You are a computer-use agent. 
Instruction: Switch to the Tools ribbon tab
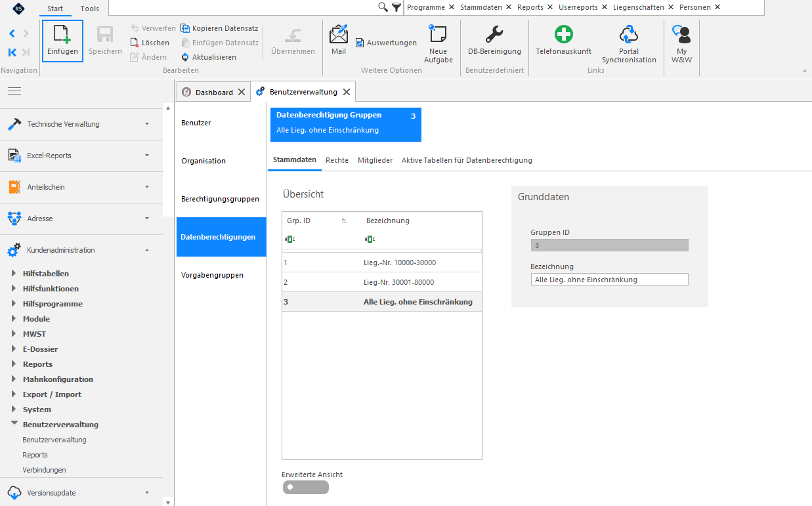click(90, 9)
